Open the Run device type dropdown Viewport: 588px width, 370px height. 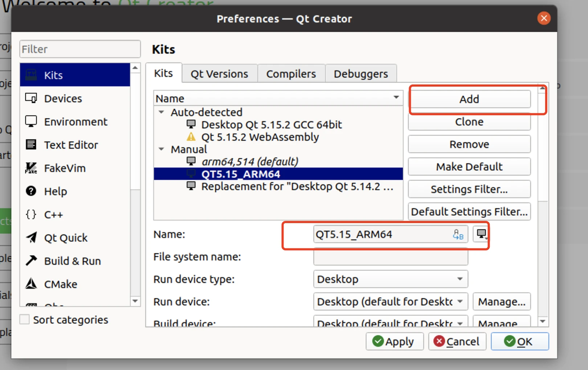point(390,279)
